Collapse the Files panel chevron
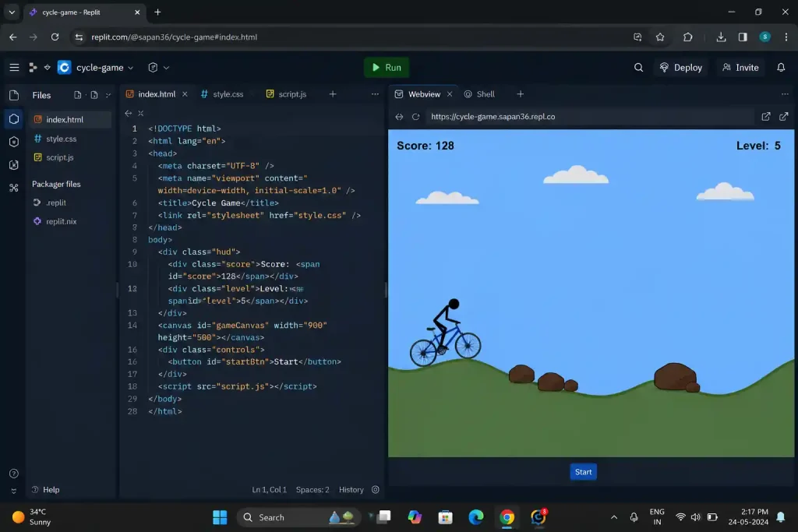Screen dimensions: 798x532 click(108, 94)
